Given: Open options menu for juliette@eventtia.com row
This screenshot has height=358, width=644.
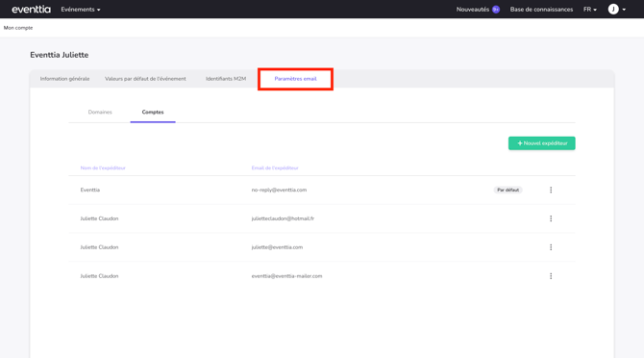Looking at the screenshot, I should click(x=551, y=247).
